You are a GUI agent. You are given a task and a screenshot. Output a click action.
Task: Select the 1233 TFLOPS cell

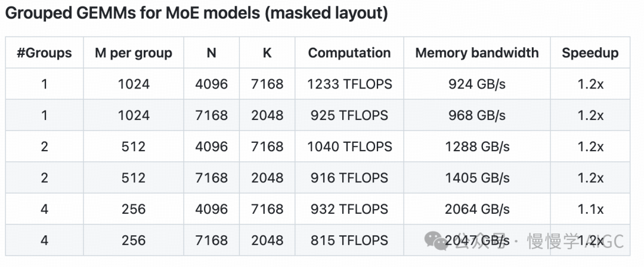349,84
